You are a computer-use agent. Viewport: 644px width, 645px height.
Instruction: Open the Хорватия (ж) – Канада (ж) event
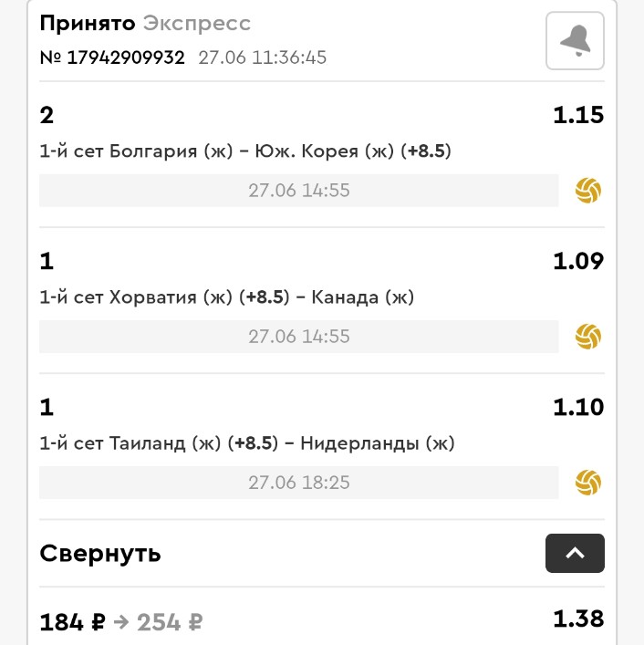226,297
